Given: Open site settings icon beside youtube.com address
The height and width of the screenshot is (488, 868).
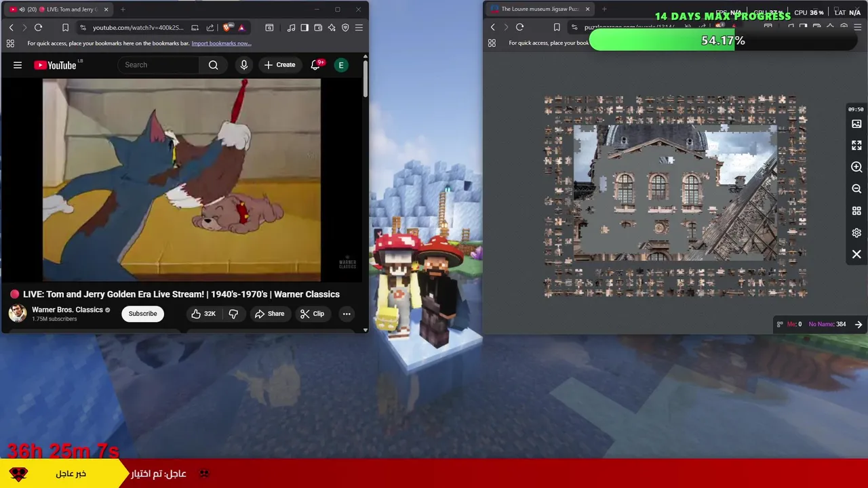Looking at the screenshot, I should coord(83,27).
